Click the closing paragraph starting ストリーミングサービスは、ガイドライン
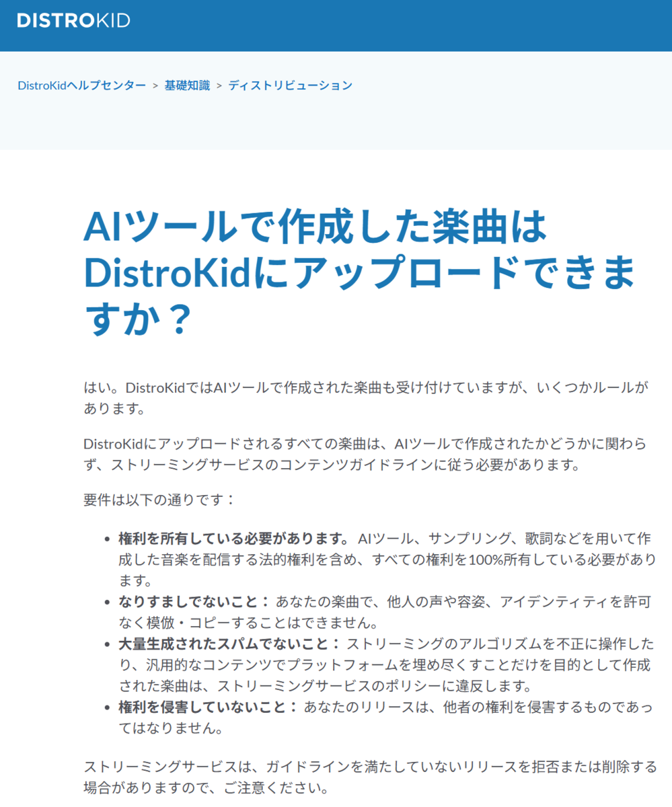 370,776
